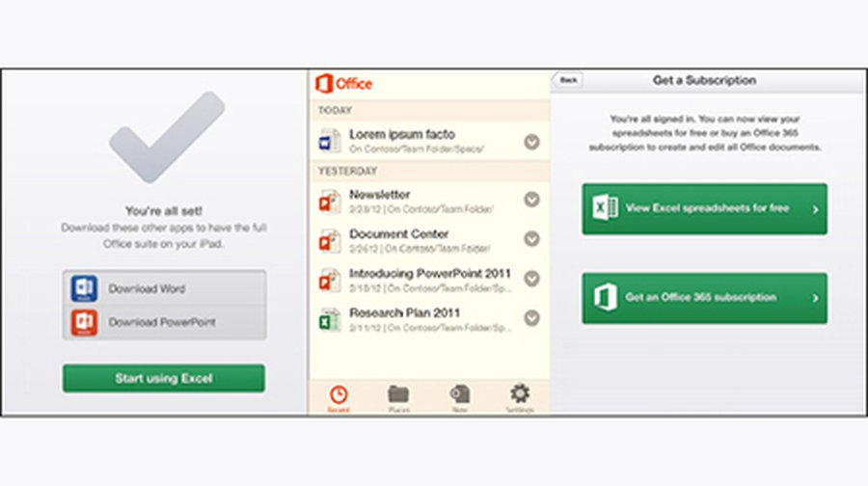
Task: Expand options for Introducing PowerPoint 2011
Action: 532,279
